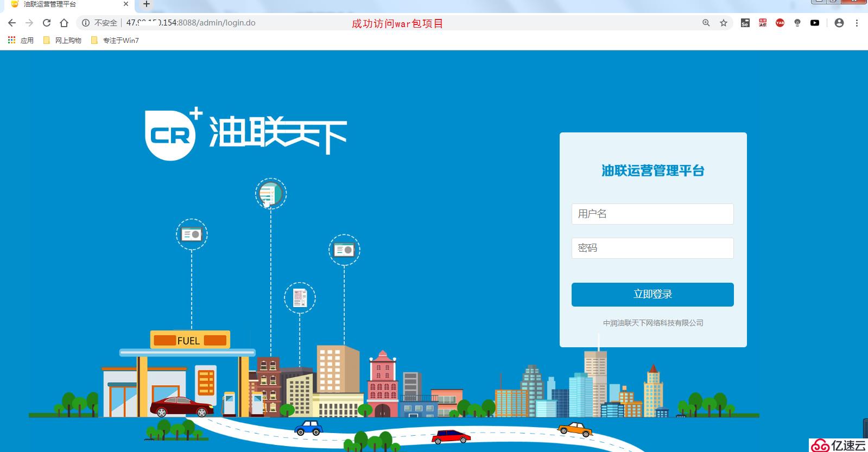Click the right dashed-circle card icon
The image size is (868, 452).
[344, 250]
